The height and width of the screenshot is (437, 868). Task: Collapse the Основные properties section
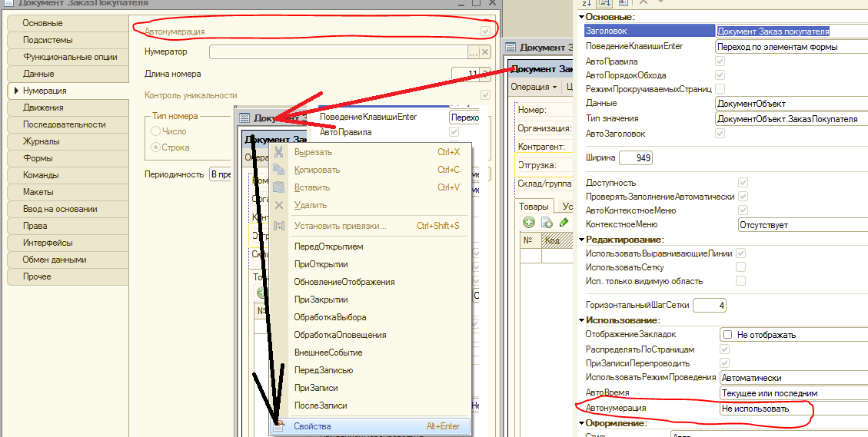coord(581,18)
